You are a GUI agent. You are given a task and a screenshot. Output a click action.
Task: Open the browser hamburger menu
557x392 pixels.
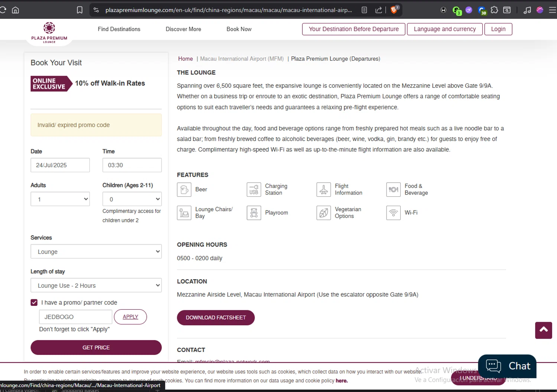tap(553, 10)
